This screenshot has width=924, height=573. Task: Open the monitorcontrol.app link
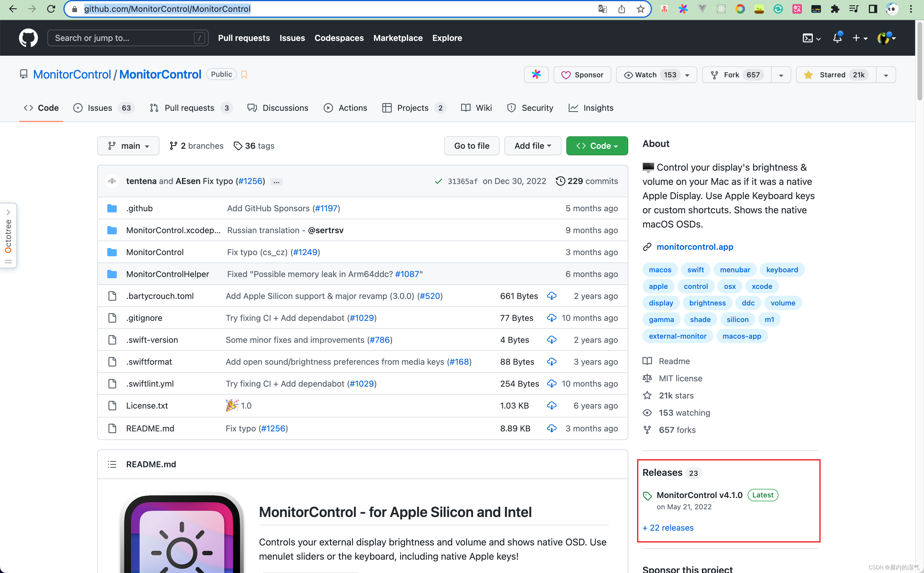[x=695, y=247]
